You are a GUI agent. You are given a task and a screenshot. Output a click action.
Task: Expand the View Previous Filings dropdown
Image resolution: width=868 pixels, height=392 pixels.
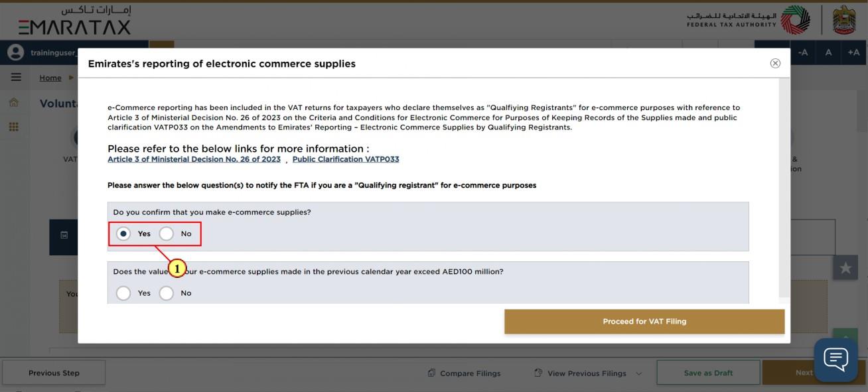pyautogui.click(x=588, y=373)
